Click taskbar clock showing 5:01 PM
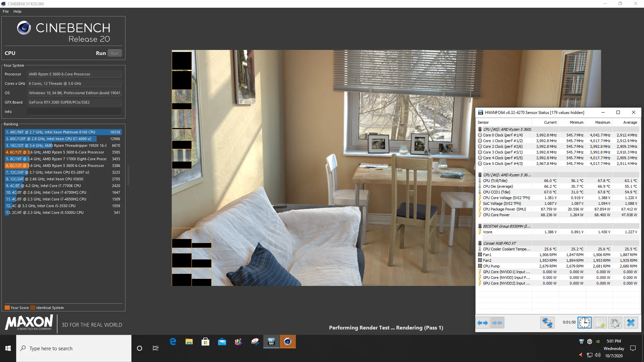The width and height of the screenshot is (644, 362). 614,348
